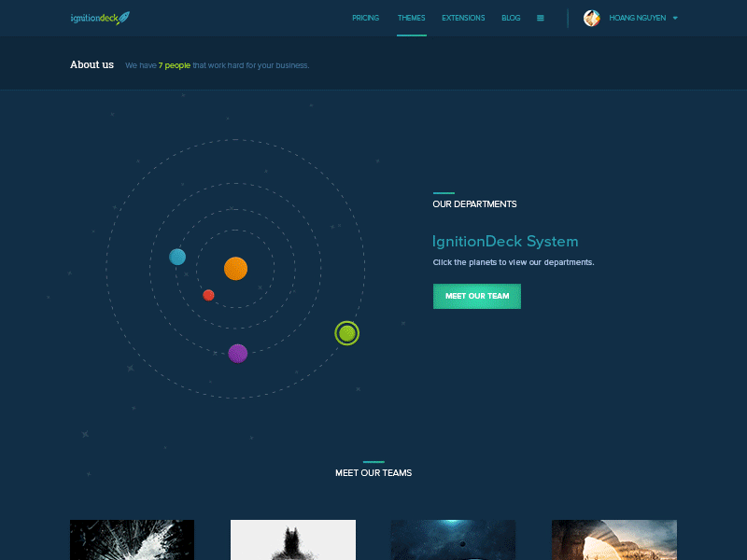
Task: Open the first team thumbnail with shattered glass
Action: point(132,539)
